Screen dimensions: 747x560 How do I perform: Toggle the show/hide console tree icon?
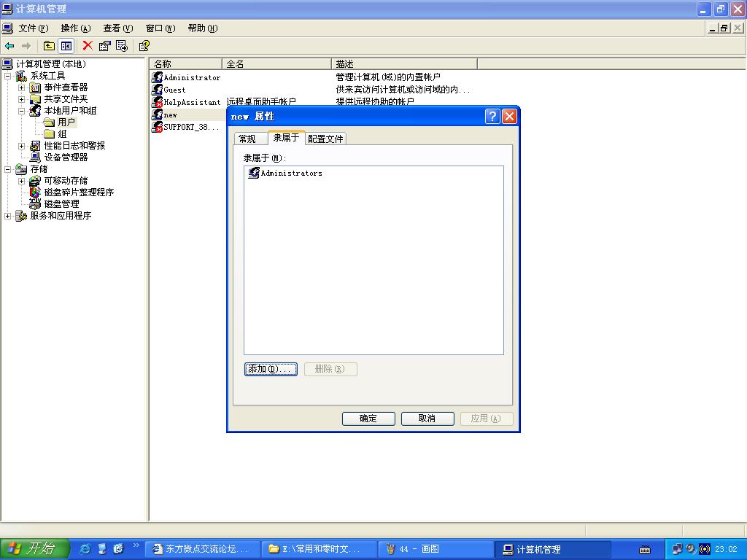[x=66, y=46]
